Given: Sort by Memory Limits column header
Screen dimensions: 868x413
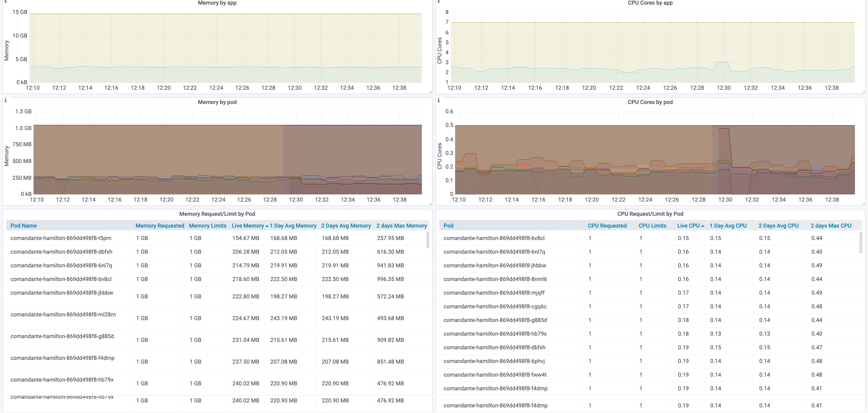Looking at the screenshot, I should 208,226.
